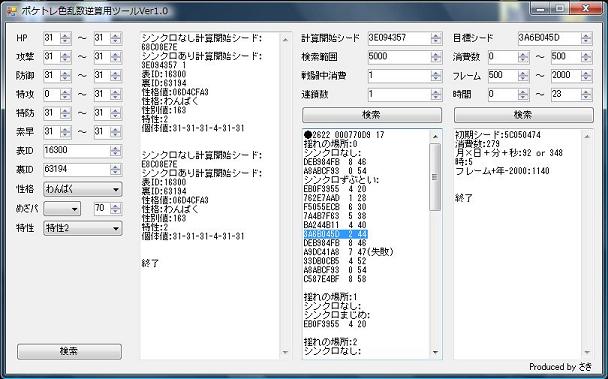Click the 目標シード field 3A6B045D
The height and width of the screenshot is (379, 608).
(x=555, y=38)
